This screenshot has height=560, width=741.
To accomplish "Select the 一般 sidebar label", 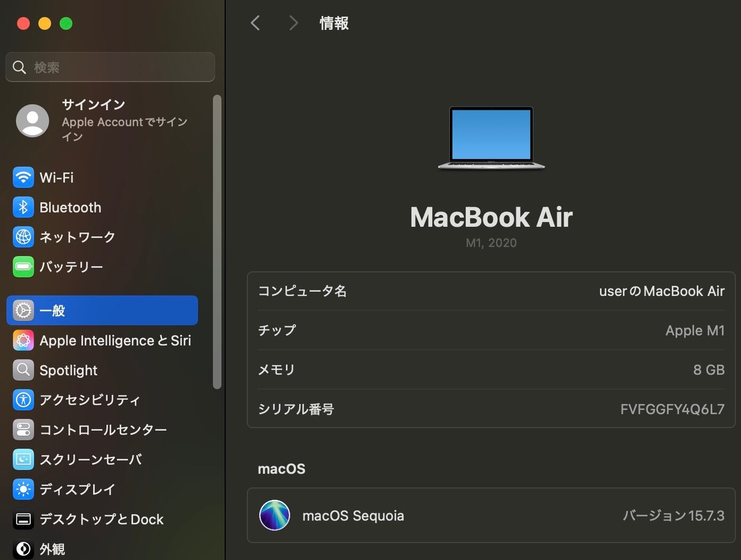I will tap(52, 310).
